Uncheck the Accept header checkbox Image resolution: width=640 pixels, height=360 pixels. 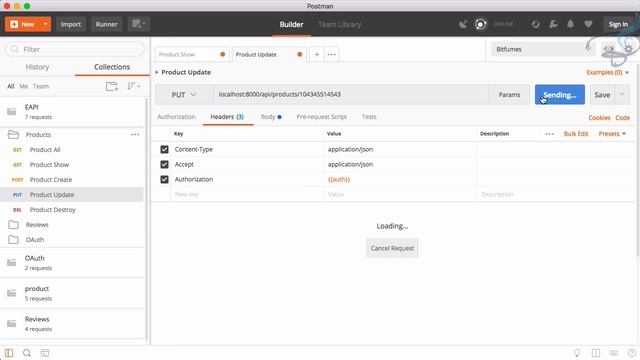pos(164,164)
